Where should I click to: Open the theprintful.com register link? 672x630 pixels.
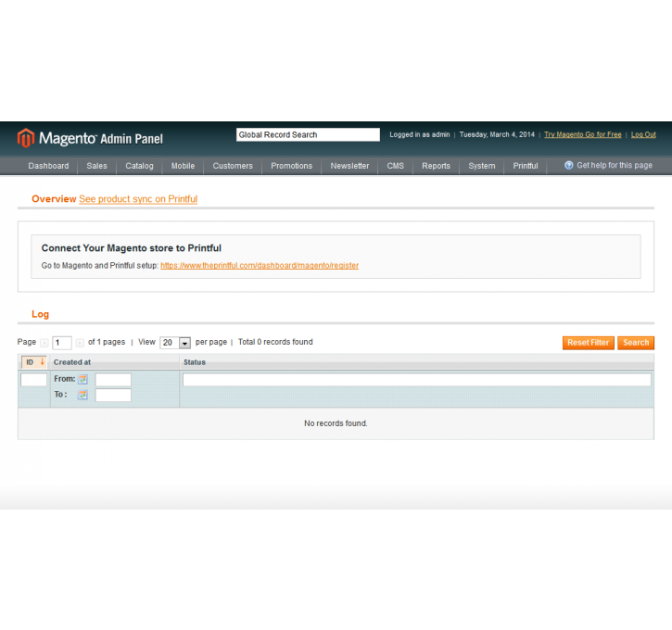[x=260, y=266]
